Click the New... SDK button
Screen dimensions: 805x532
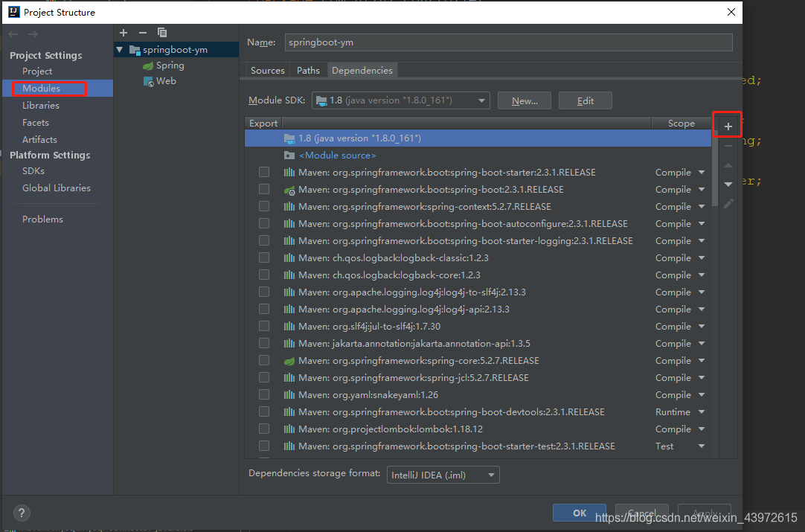click(x=525, y=100)
